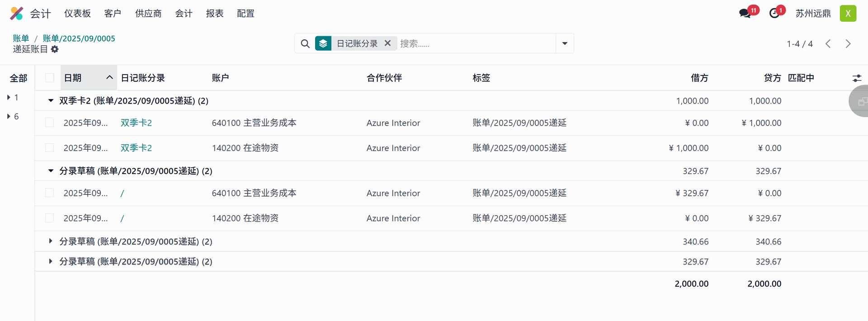Collapse the 双季卡2 group
Viewport: 868px width, 321px height.
(51, 101)
